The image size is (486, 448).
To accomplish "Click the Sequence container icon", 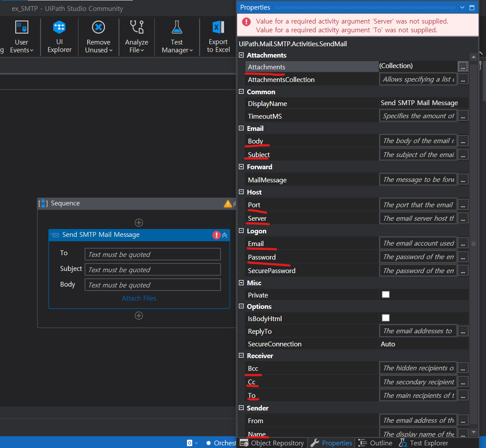I will [x=43, y=204].
